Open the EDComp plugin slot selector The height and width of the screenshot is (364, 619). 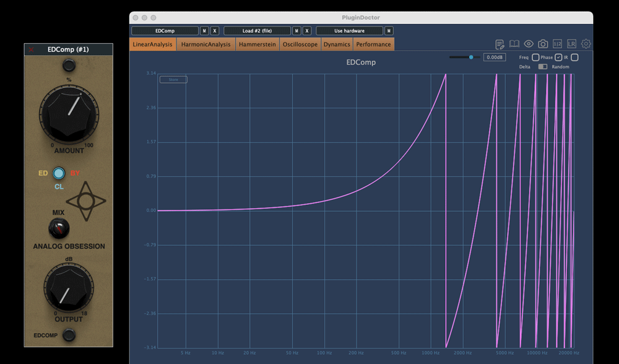165,31
